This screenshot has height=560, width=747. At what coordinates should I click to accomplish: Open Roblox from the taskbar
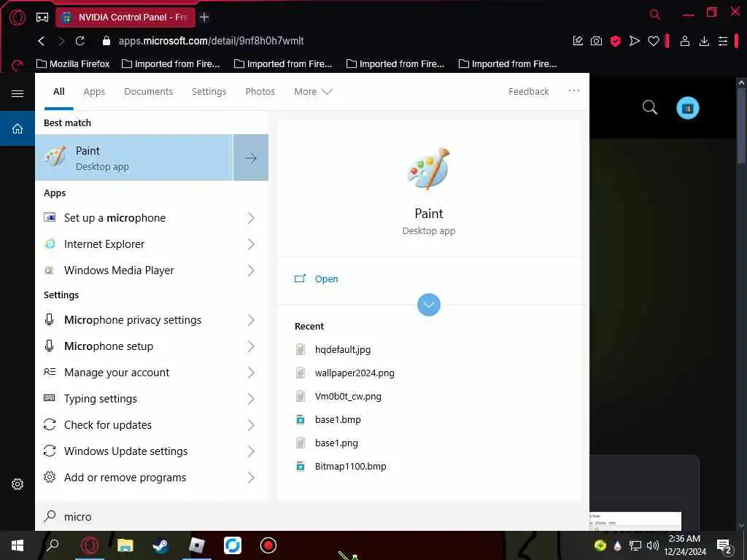tap(196, 545)
